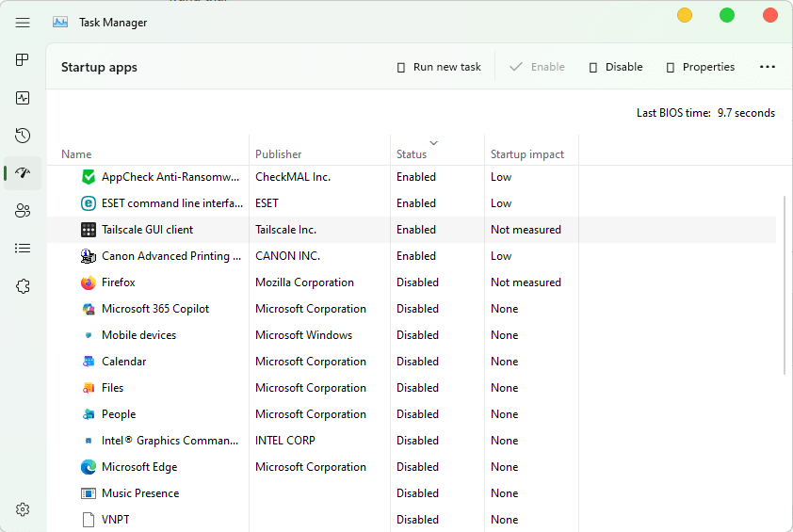
Task: Sort by the Status column header
Action: pyautogui.click(x=437, y=154)
